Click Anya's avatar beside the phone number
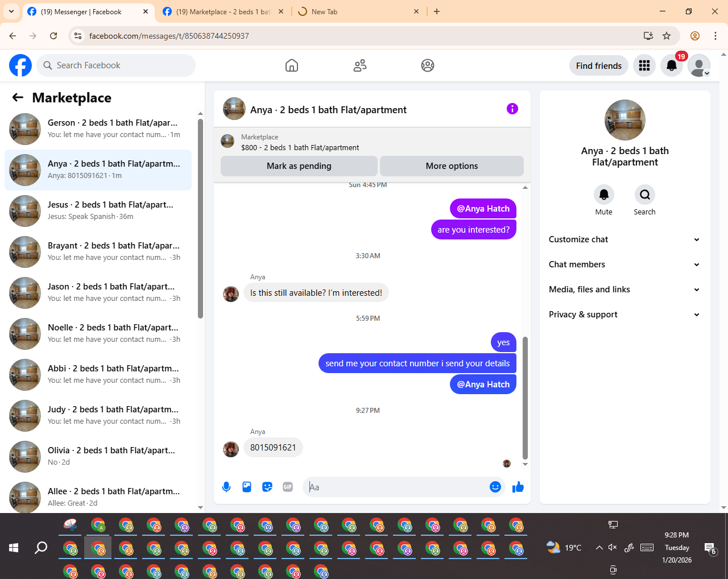Screen dimensions: 728x579 tap(231, 449)
